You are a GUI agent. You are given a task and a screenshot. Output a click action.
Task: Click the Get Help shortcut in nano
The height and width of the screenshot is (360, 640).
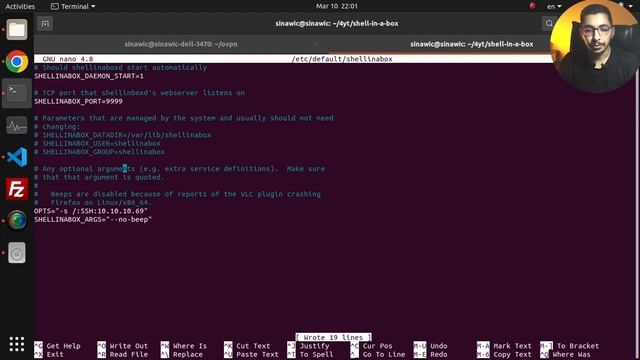(58, 346)
